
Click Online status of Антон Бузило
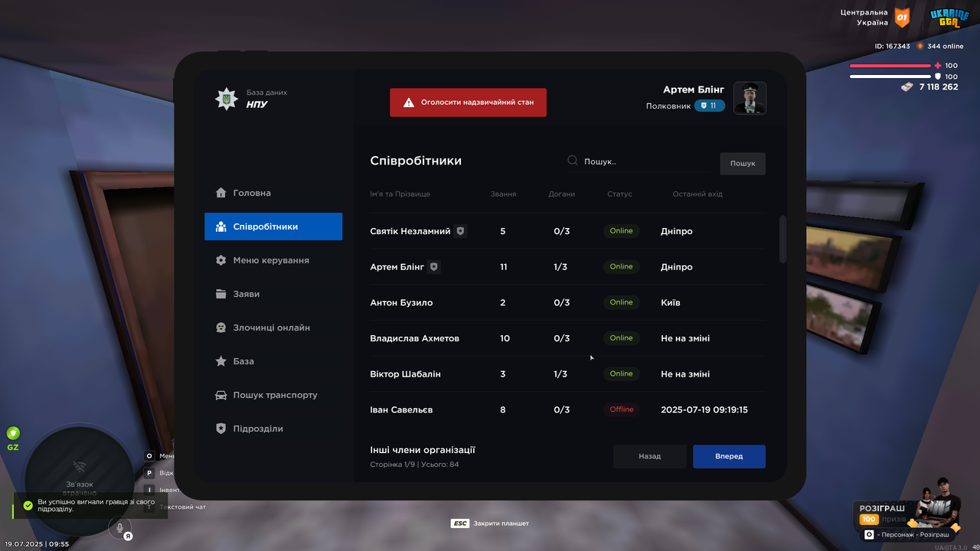click(621, 302)
